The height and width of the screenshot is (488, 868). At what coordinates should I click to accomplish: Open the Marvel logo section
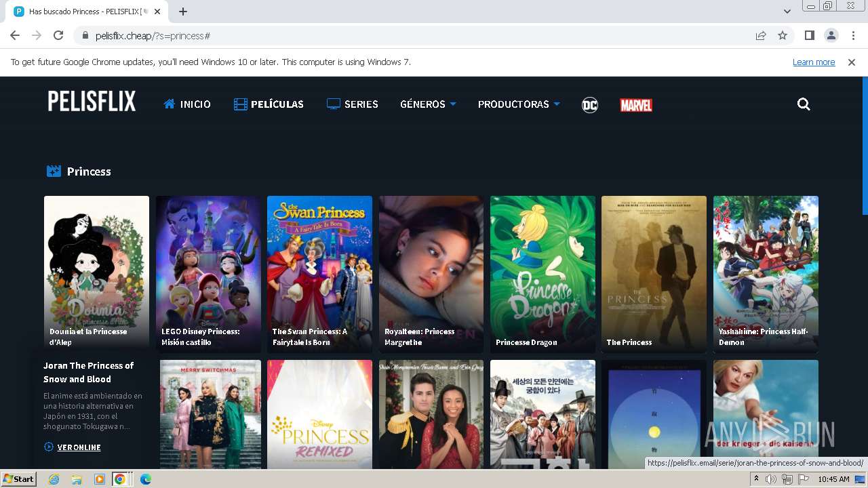(636, 105)
